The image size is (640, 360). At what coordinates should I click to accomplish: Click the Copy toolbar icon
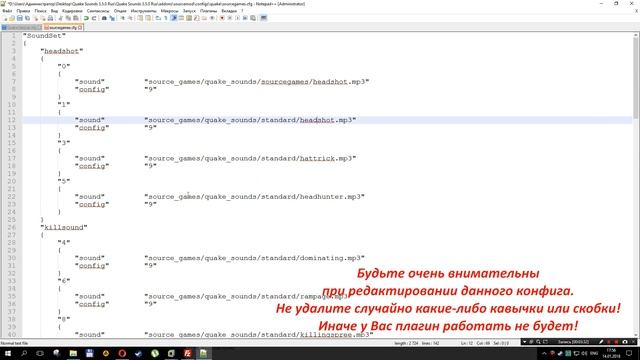[68, 18]
